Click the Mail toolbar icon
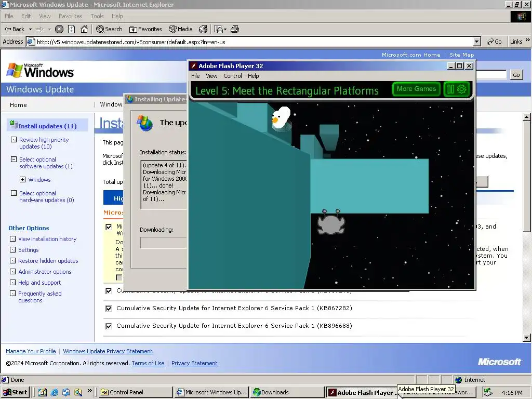 coord(219,29)
